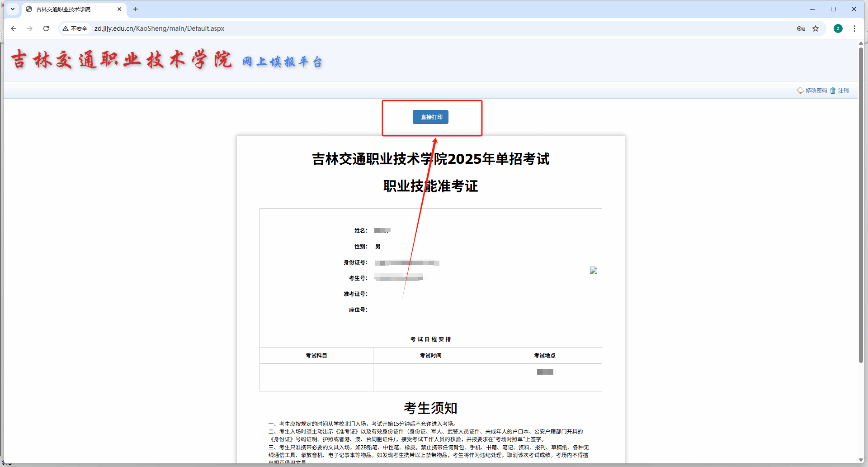Click the 网上填报平台 header text
This screenshot has height=467, width=868.
click(282, 62)
